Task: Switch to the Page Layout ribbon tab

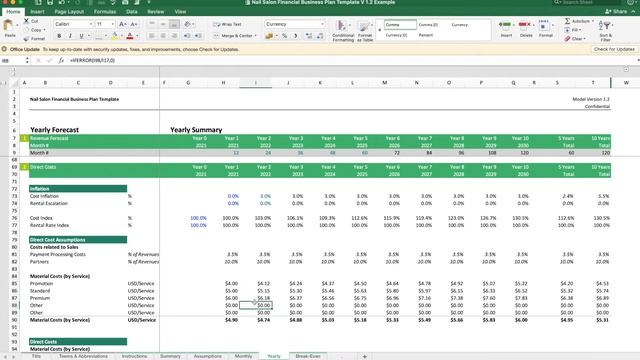Action: point(69,12)
